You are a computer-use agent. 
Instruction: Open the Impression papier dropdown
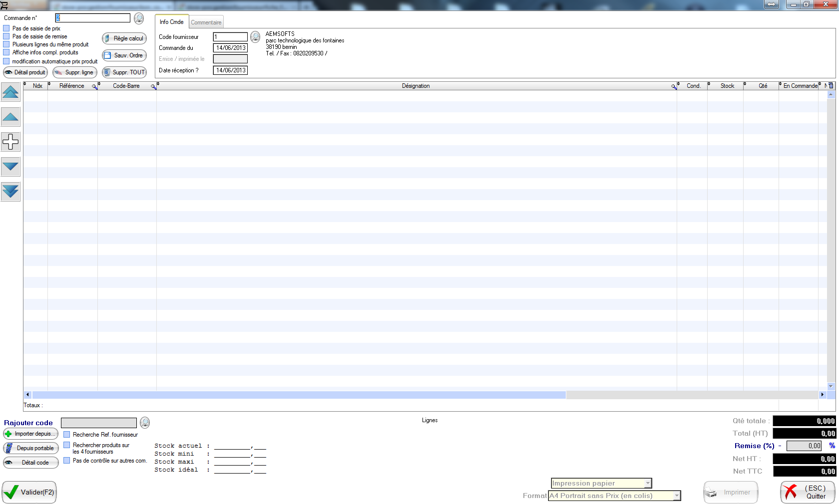click(x=648, y=483)
